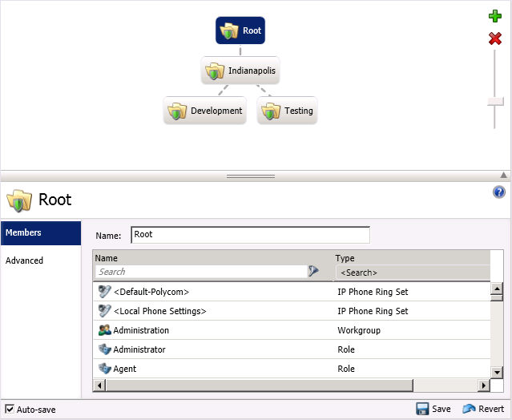Click the Administration workgroup icon
This screenshot has width=512, height=420.
pos(104,330)
